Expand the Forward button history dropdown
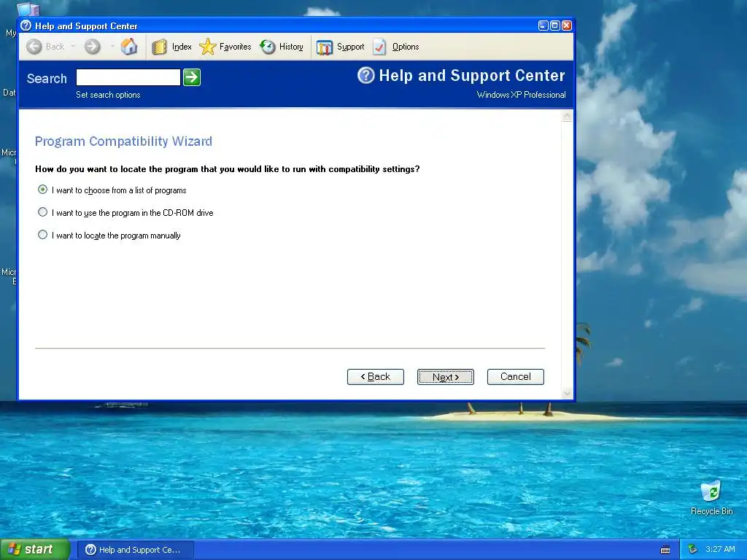747x560 pixels. 112,47
